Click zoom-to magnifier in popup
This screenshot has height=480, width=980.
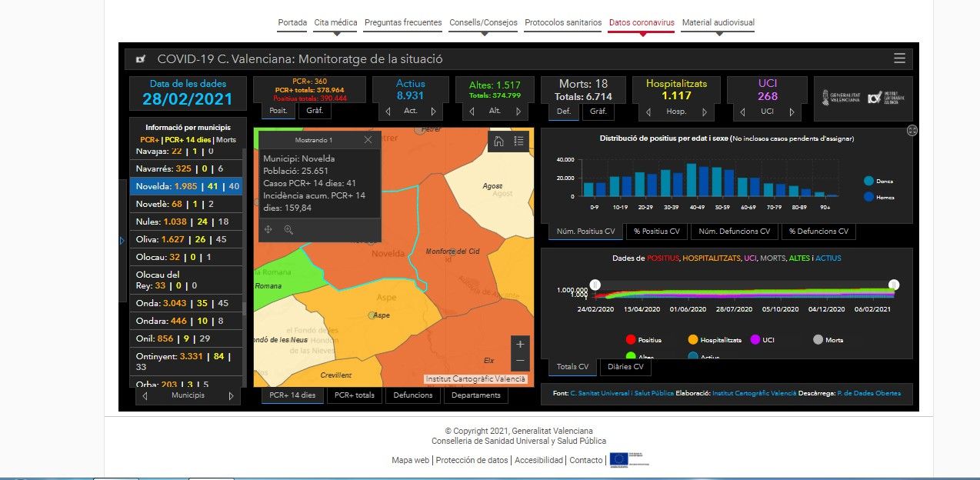[288, 229]
